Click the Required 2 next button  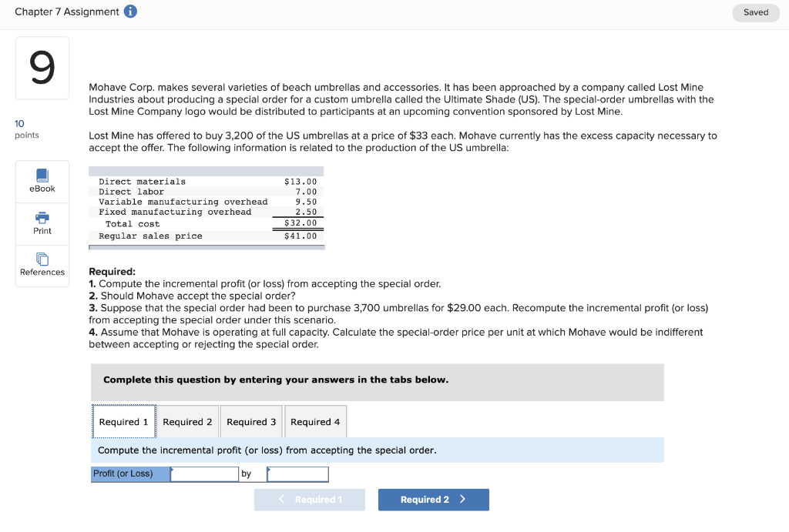433,500
